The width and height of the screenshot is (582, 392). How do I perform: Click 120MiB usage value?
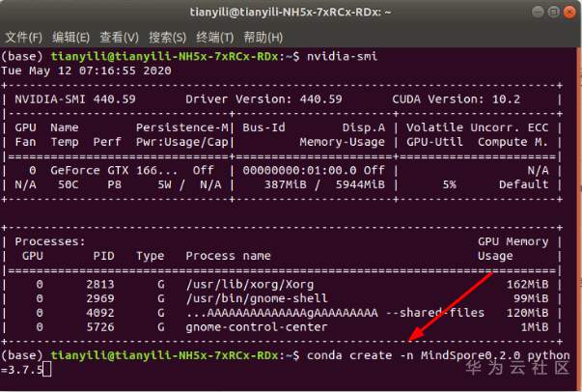pos(527,313)
